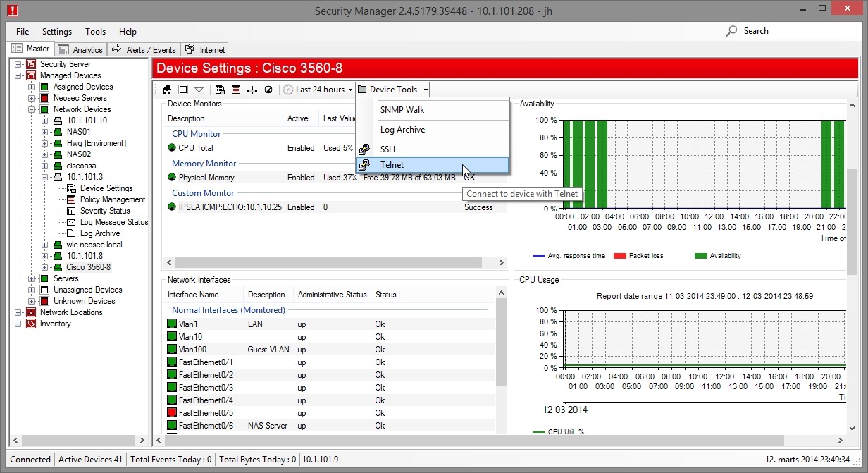The width and height of the screenshot is (868, 473).
Task: Click the Servers green square icon
Action: (x=44, y=278)
